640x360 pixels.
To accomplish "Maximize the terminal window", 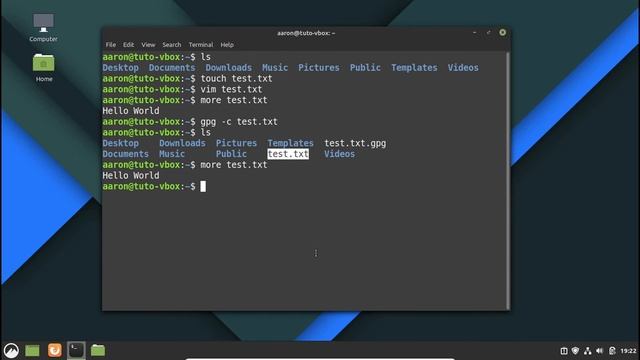I will [489, 32].
